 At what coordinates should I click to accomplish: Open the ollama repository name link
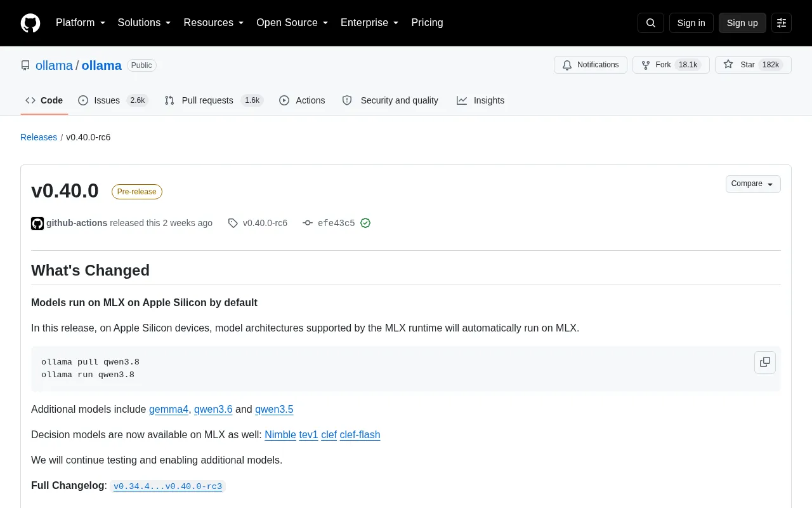(101, 65)
